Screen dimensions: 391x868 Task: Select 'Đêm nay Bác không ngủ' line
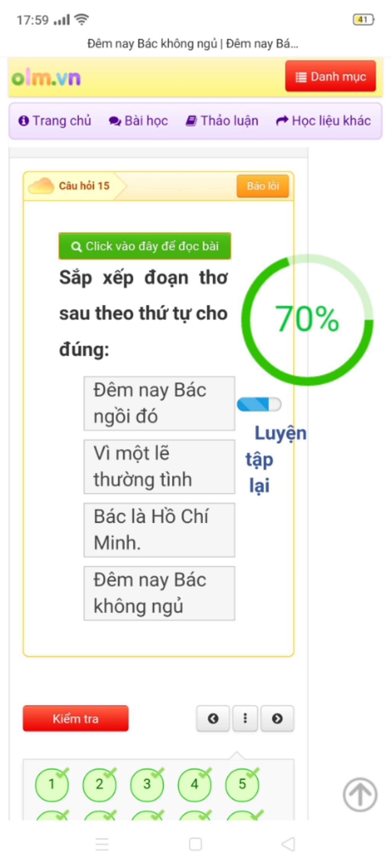click(159, 593)
